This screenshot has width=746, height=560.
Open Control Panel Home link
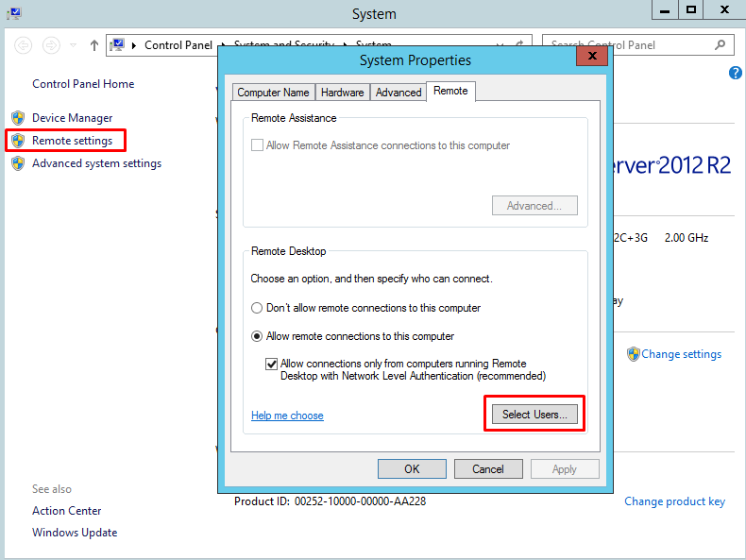click(83, 84)
